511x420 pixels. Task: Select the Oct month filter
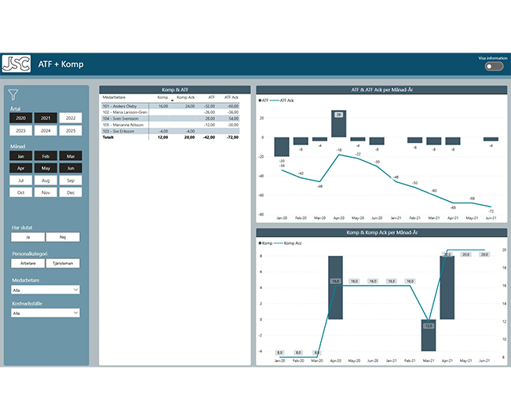(x=20, y=192)
